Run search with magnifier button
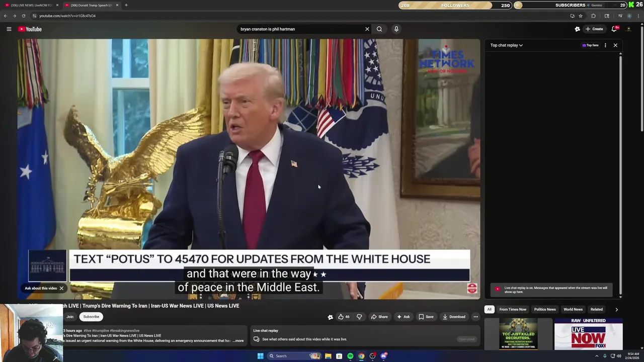Viewport: 644px width, 362px height. pyautogui.click(x=379, y=29)
